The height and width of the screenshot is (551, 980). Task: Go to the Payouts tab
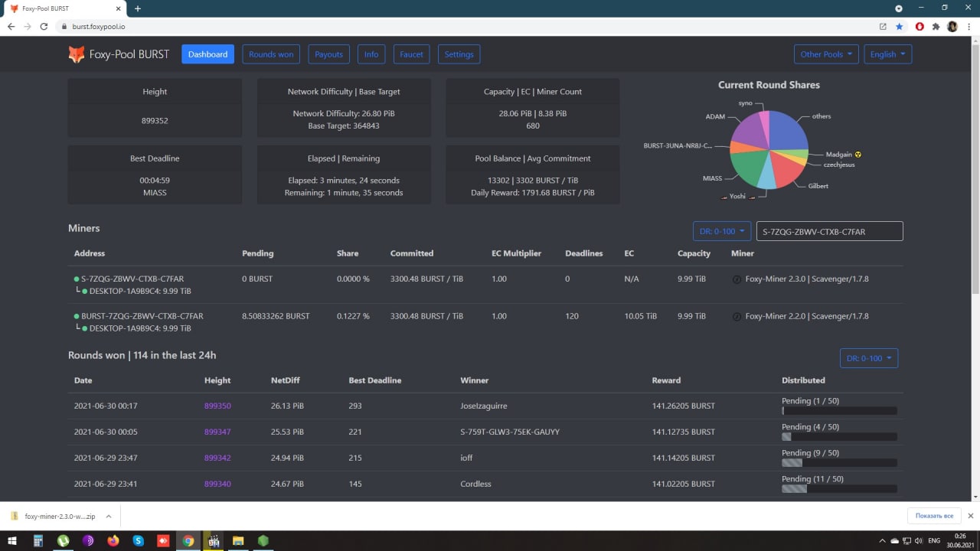[329, 54]
